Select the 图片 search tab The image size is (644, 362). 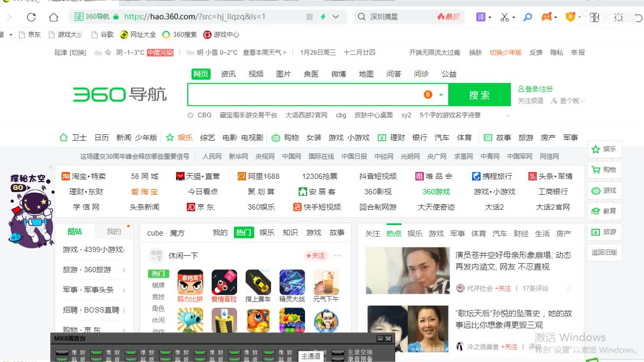point(284,74)
